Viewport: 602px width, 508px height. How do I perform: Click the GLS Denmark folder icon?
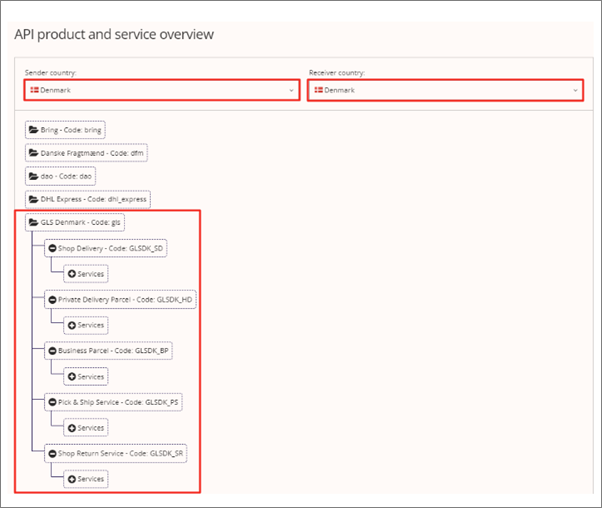click(x=34, y=222)
